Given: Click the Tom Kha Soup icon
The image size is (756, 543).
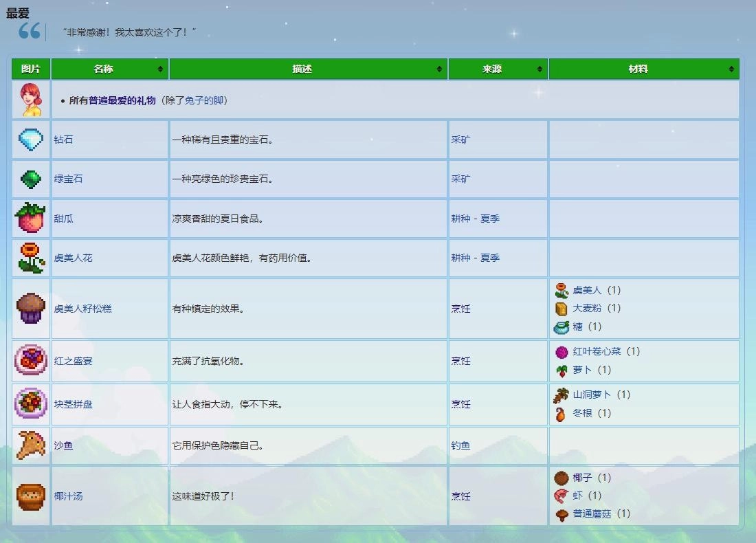Looking at the screenshot, I should [31, 496].
